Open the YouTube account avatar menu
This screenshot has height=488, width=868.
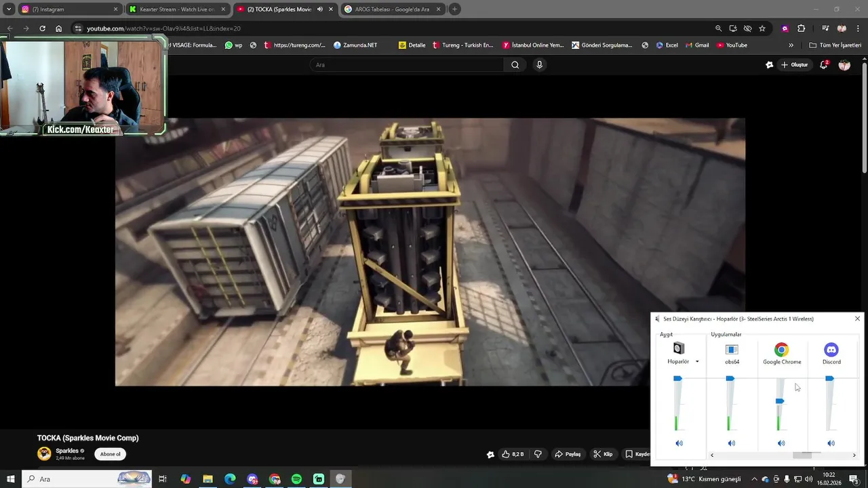pos(844,65)
